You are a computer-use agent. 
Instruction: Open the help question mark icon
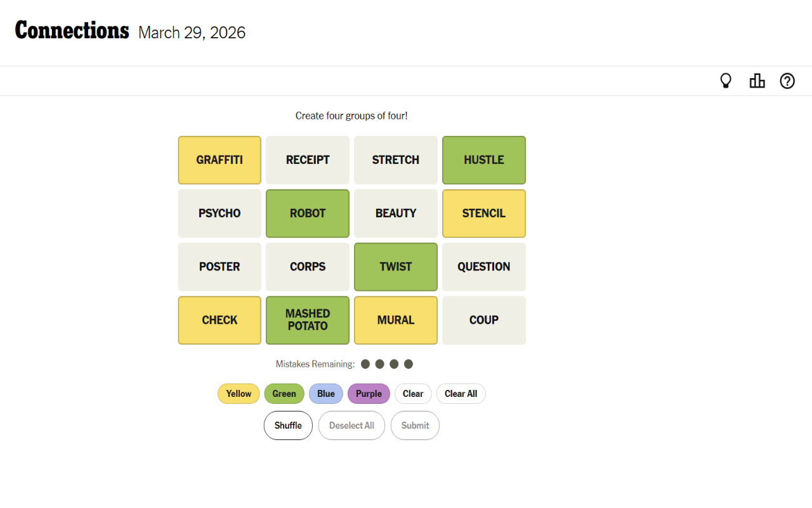click(x=787, y=81)
